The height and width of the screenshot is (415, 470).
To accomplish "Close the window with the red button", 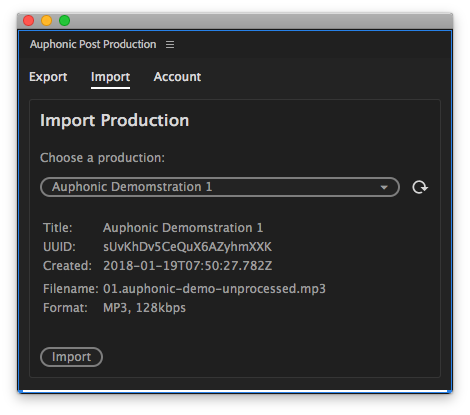I will coord(29,21).
